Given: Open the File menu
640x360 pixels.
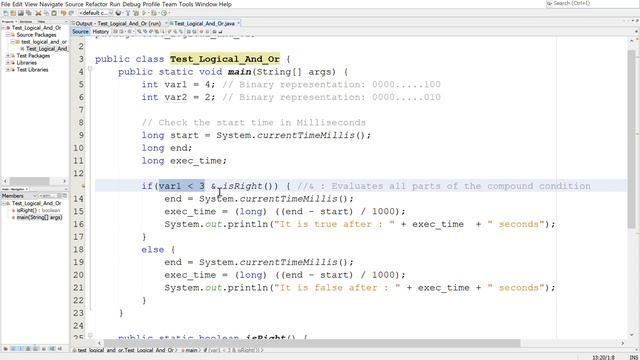Looking at the screenshot, I should click(x=6, y=4).
